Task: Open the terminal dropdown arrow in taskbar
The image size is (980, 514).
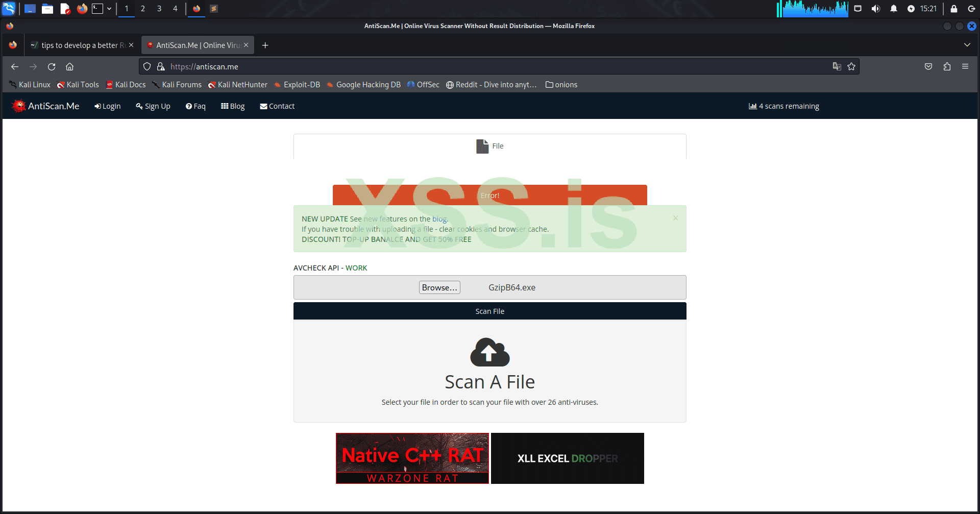Action: click(x=109, y=9)
